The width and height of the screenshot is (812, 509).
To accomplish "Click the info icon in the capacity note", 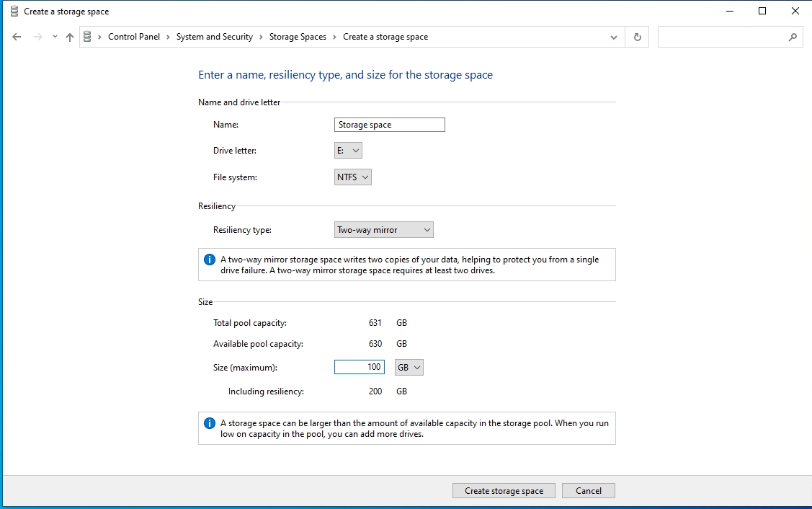I will click(210, 423).
